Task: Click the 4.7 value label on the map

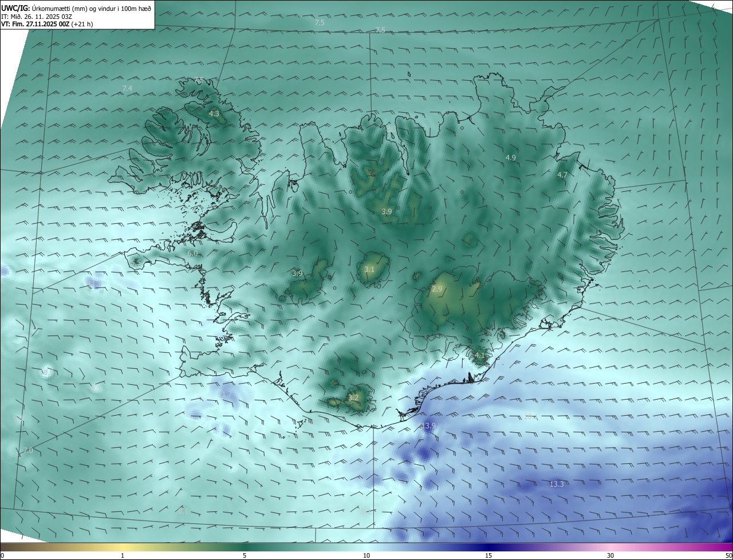Action: (x=562, y=175)
